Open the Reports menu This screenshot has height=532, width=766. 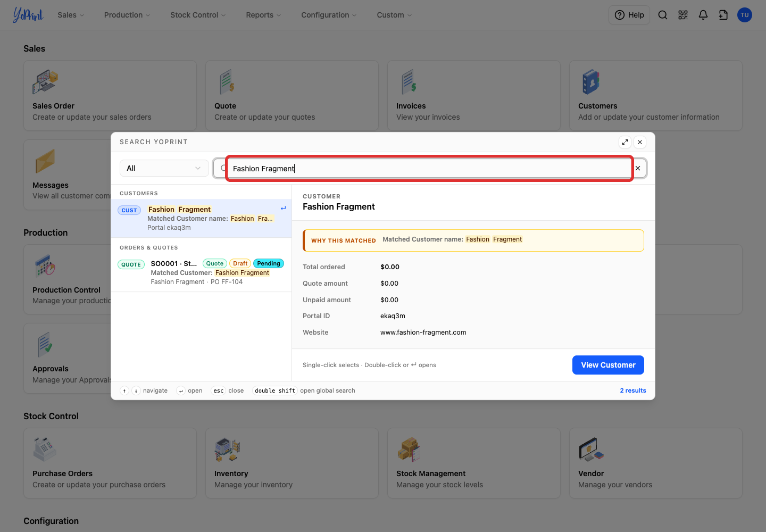[263, 15]
